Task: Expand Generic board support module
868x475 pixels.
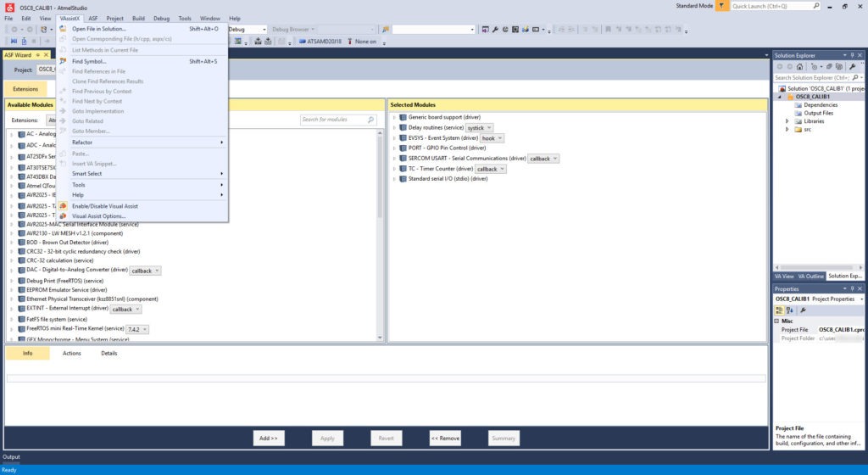Action: tap(394, 117)
